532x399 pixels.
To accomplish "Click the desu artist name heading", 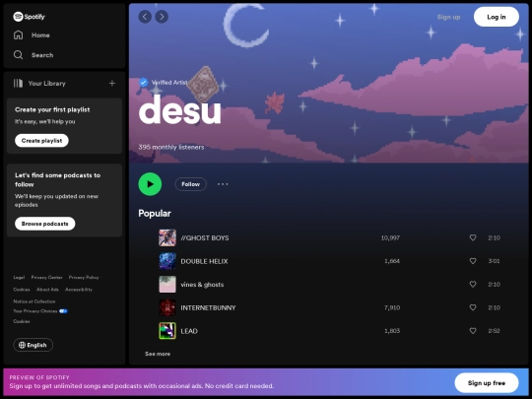I will coord(180,110).
